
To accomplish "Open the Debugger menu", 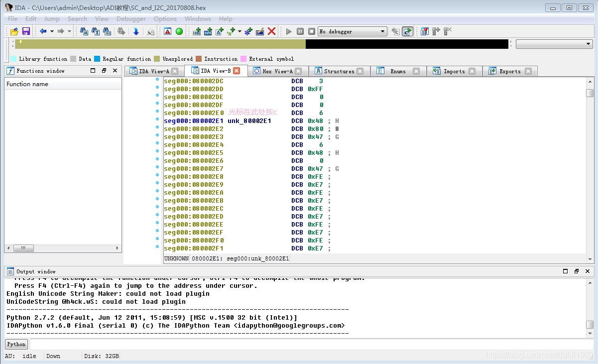I will coord(131,18).
